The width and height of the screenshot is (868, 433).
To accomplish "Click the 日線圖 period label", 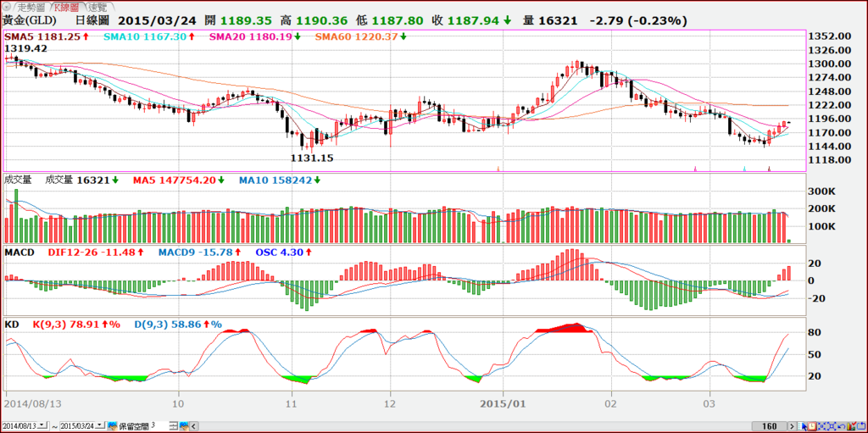I will click(93, 21).
